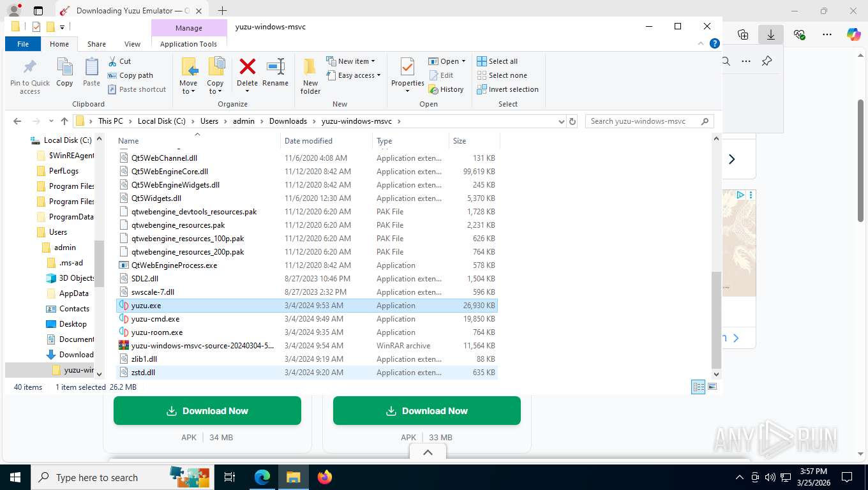The height and width of the screenshot is (490, 868).
Task: Go back with the Back arrow
Action: [17, 121]
